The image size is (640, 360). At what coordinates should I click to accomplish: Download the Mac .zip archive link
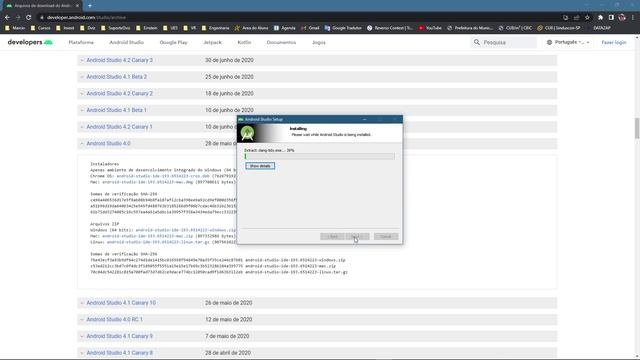(x=147, y=236)
